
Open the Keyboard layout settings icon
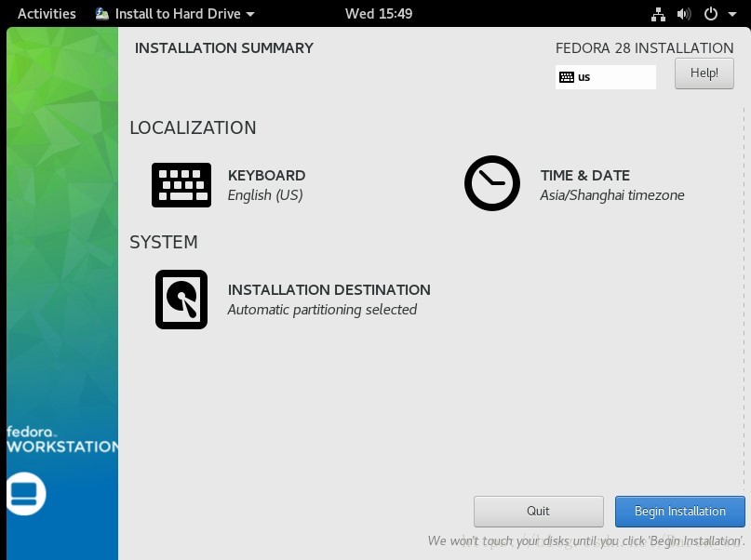pos(181,185)
